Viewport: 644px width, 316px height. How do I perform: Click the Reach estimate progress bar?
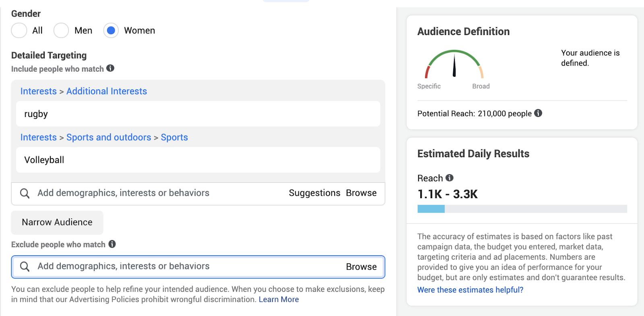pyautogui.click(x=522, y=209)
